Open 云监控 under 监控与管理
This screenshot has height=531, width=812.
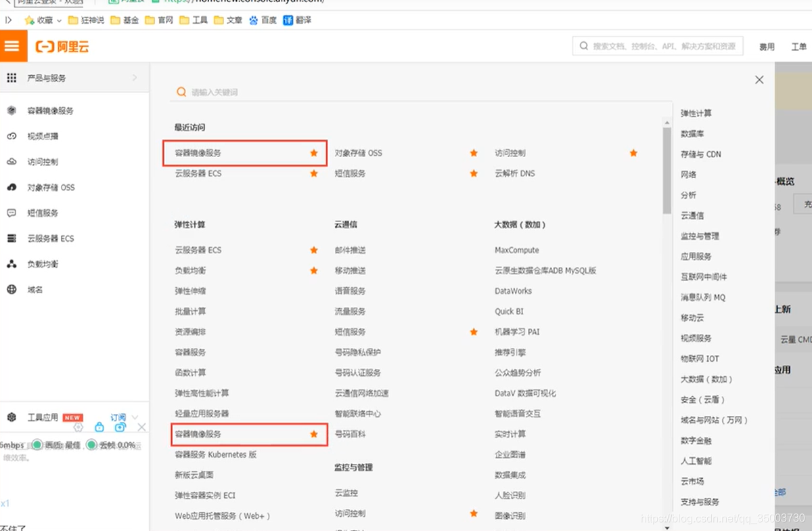(346, 493)
